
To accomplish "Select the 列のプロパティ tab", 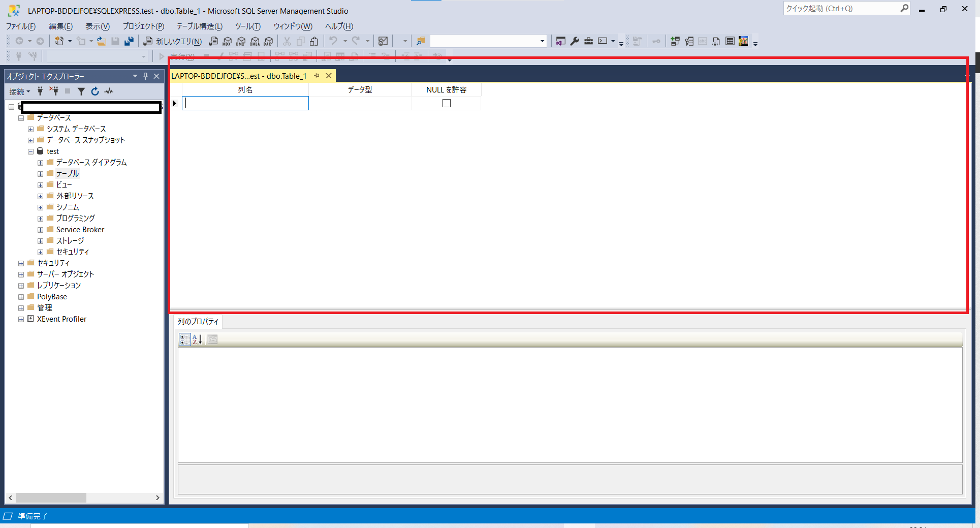I will coord(198,322).
